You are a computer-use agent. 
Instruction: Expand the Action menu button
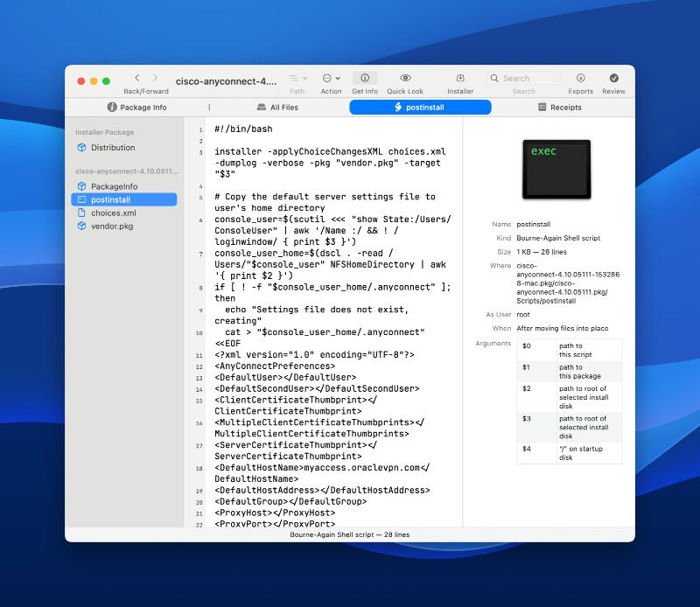click(331, 78)
